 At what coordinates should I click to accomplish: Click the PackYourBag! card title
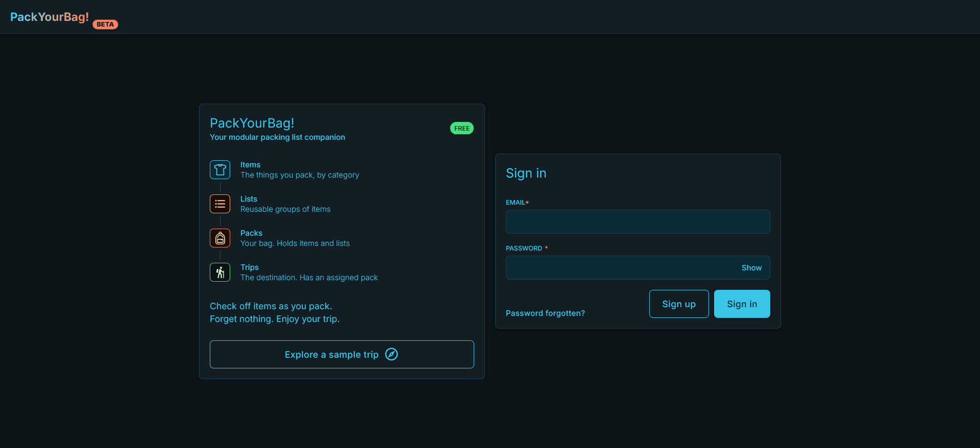pyautogui.click(x=252, y=123)
